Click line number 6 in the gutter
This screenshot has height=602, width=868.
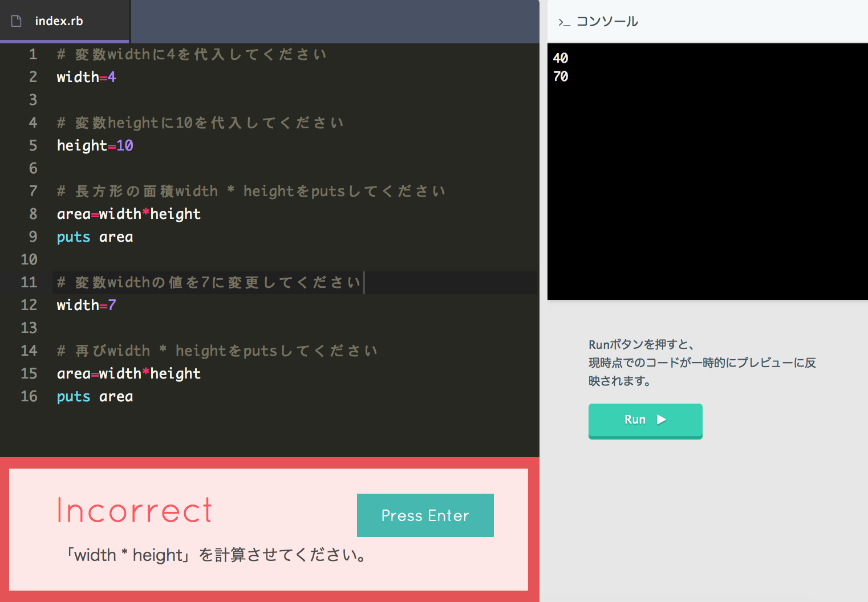(33, 168)
